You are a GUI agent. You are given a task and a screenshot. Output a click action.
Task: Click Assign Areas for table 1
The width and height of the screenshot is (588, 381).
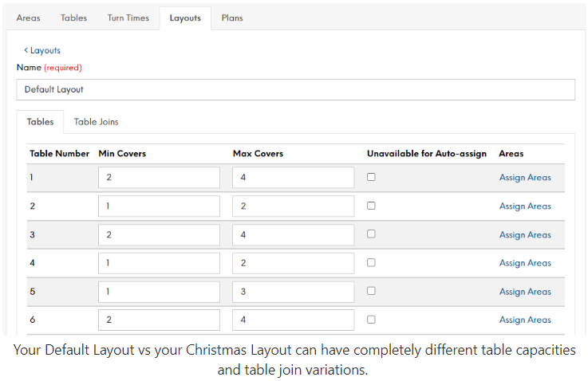[x=525, y=178]
